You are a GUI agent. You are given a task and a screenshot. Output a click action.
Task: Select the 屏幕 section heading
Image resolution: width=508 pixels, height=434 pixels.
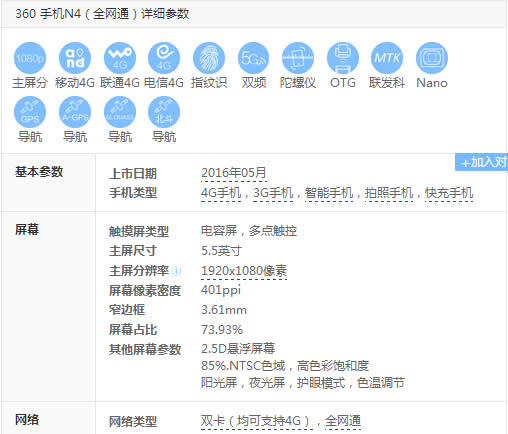pyautogui.click(x=27, y=230)
